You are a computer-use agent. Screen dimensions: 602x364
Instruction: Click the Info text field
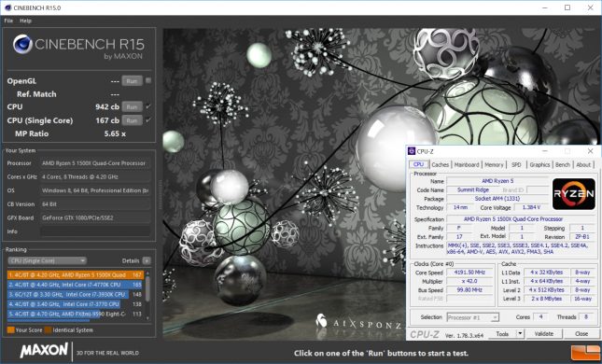point(95,231)
